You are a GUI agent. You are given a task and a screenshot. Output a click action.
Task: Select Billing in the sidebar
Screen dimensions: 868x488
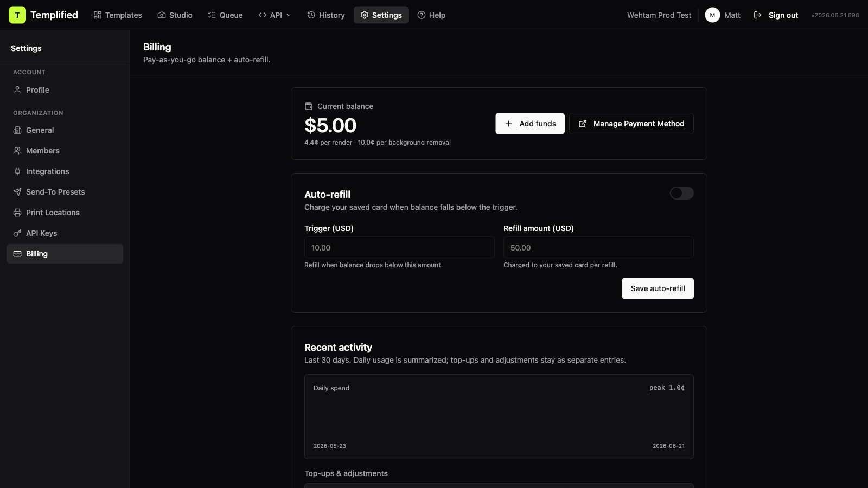point(65,254)
